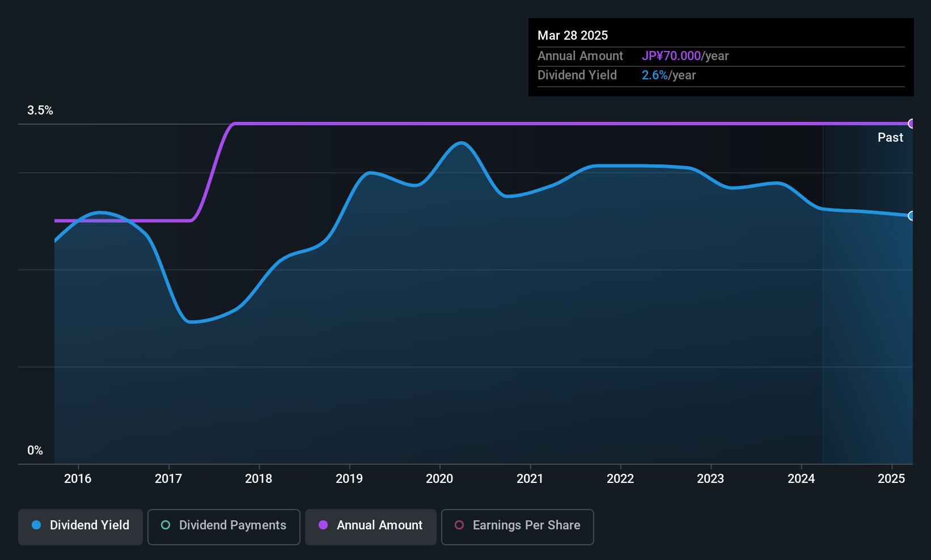Click the 2018 x-axis year label
The image size is (931, 560).
pos(259,479)
